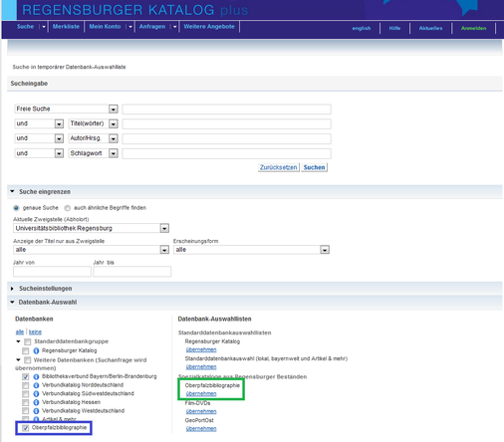Click übernehmen under Oberpfalzbibliographie
Image resolution: width=504 pixels, height=442 pixels.
tap(201, 394)
